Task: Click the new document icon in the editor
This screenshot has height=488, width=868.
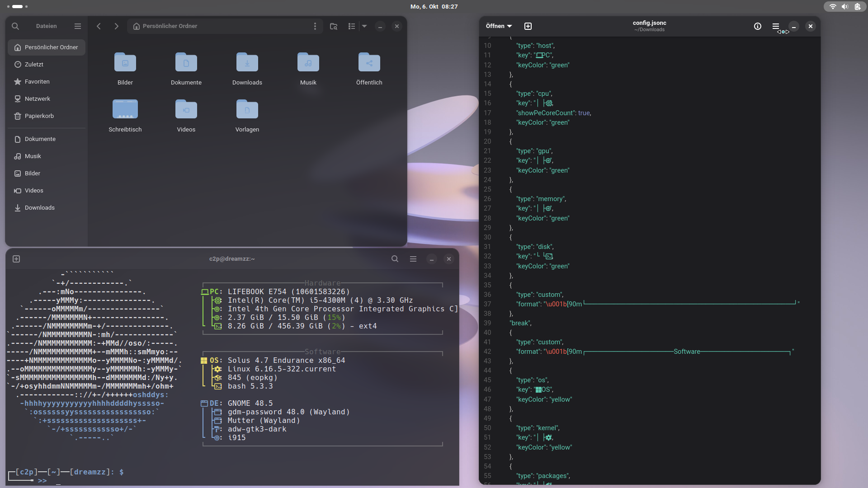Action: (528, 26)
